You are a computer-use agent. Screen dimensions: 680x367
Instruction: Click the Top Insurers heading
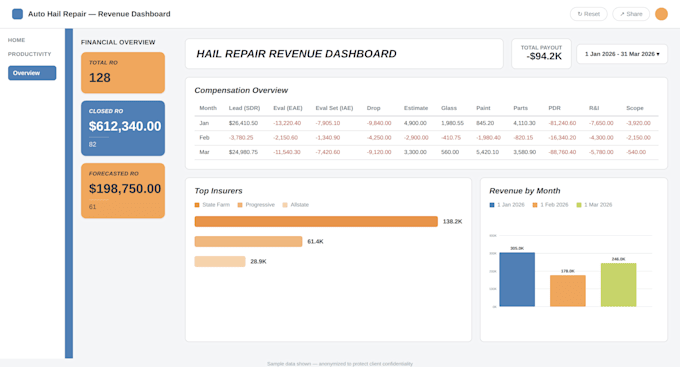tap(218, 191)
